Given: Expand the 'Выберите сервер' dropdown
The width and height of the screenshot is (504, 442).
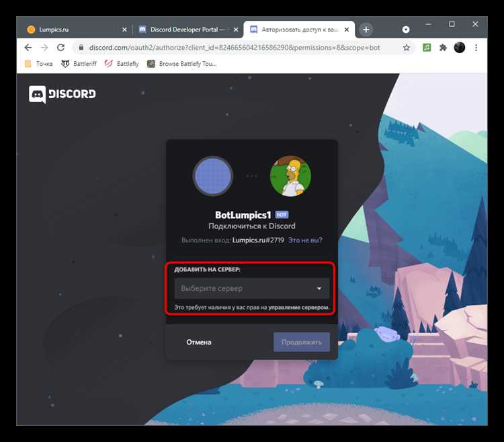Looking at the screenshot, I should click(252, 288).
